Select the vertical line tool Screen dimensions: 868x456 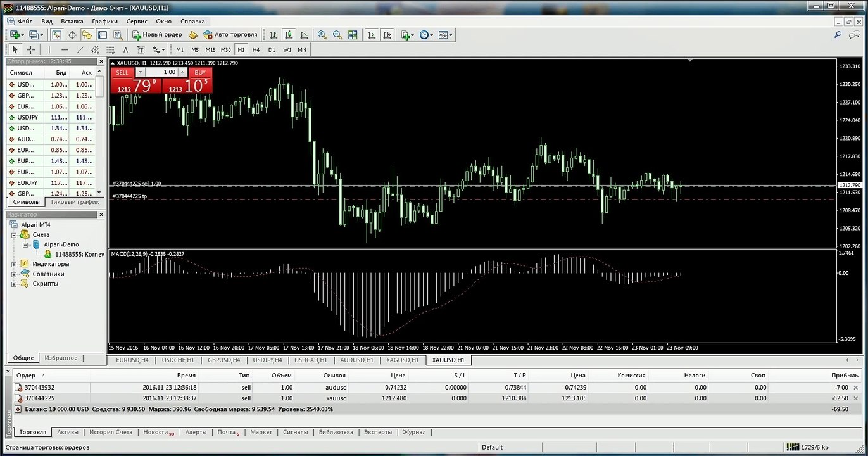pos(49,49)
